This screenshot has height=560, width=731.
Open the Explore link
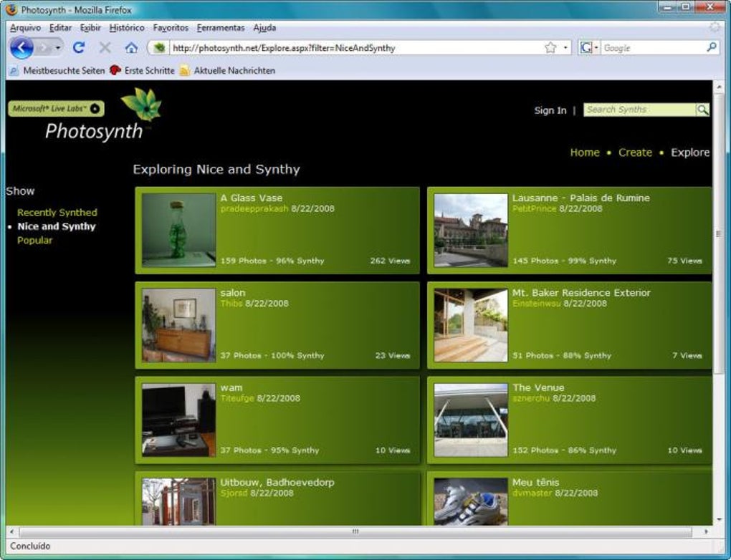[690, 153]
